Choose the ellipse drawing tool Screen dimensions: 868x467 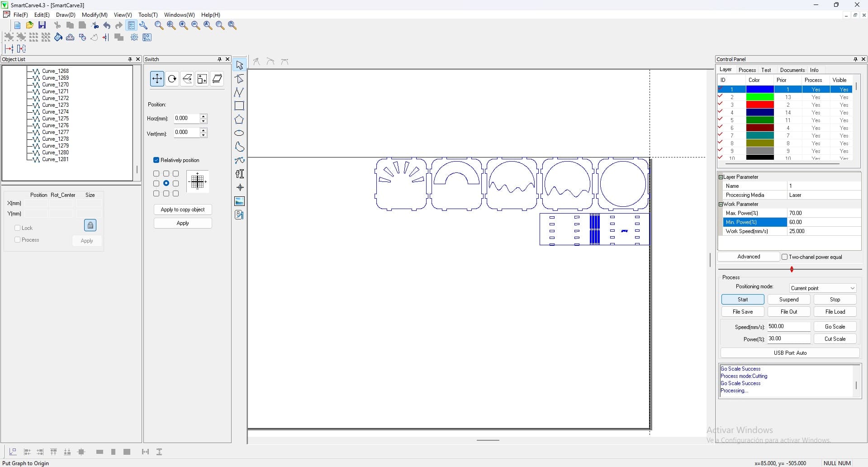pos(239,133)
